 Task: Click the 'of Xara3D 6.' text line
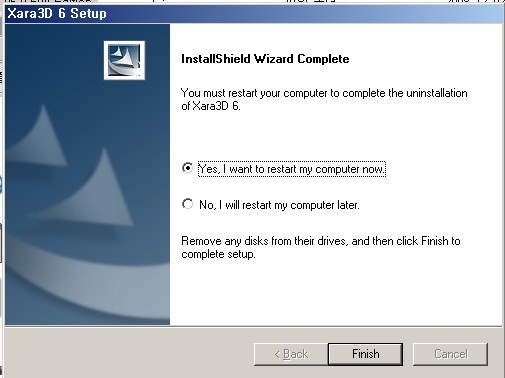pos(211,106)
